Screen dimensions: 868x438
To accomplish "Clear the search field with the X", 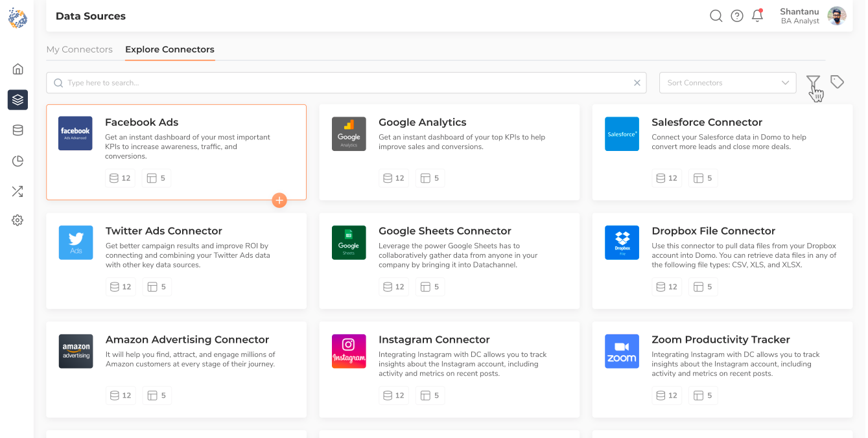I will [x=637, y=82].
